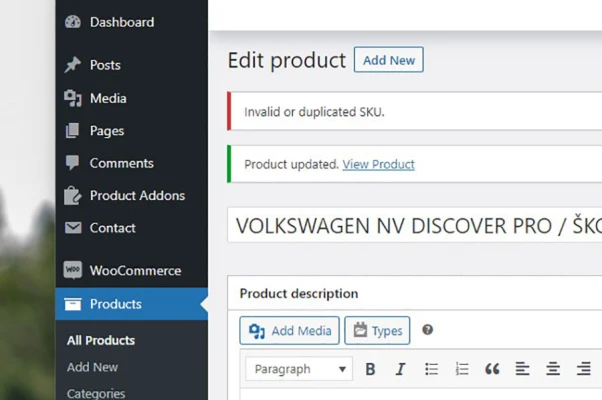
Task: Click the Media library icon in sidebar
Action: pyautogui.click(x=73, y=98)
